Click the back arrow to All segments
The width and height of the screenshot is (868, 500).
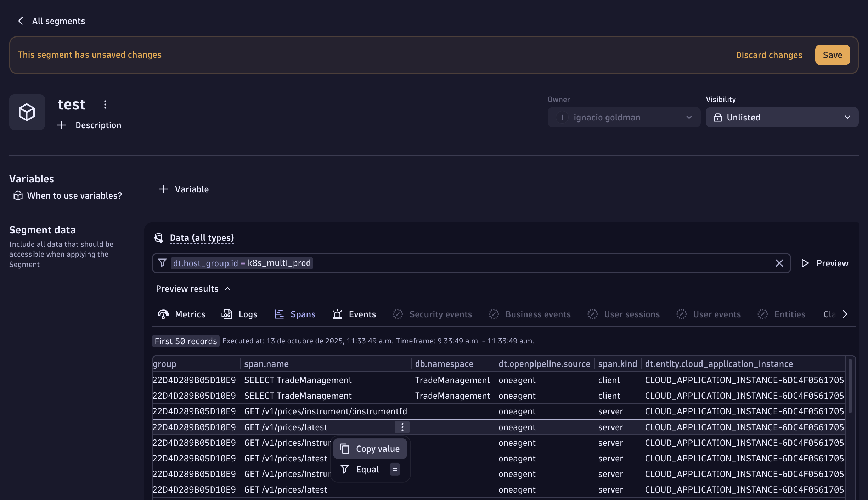click(21, 21)
